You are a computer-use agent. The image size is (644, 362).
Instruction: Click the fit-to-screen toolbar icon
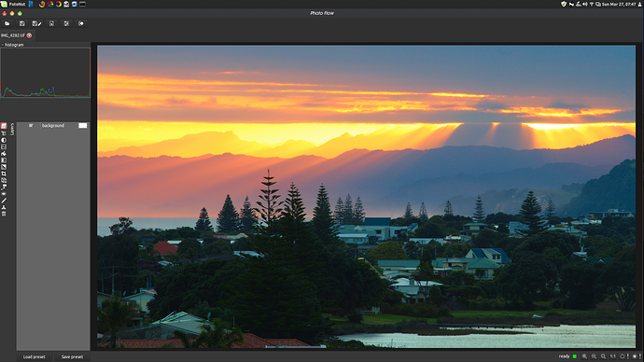(x=66, y=24)
